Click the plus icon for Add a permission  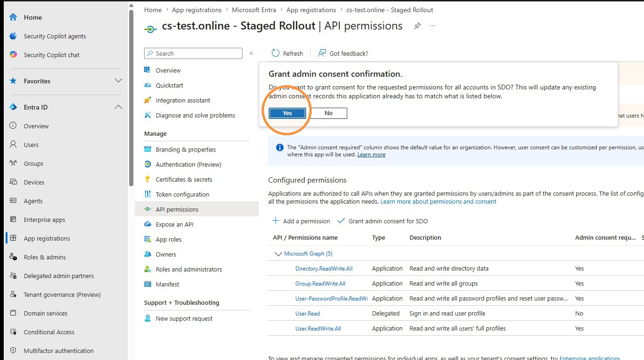click(276, 221)
